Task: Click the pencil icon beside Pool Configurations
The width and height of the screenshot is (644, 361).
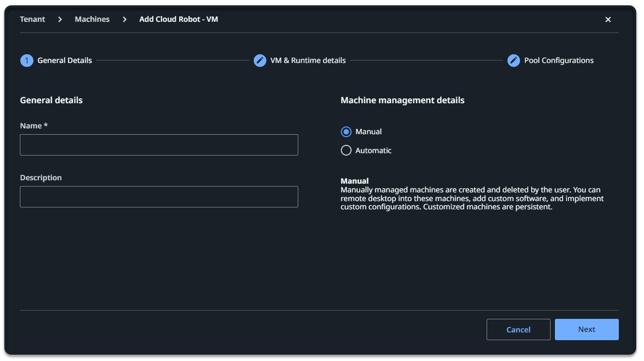Action: click(x=513, y=60)
